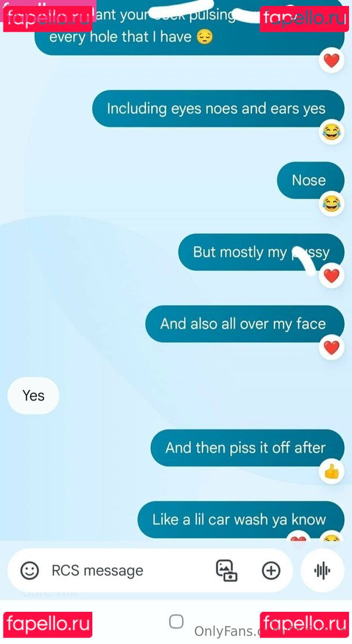This screenshot has height=644, width=352.
Task: Open the gallery and camera attachment icon
Action: coord(226,571)
